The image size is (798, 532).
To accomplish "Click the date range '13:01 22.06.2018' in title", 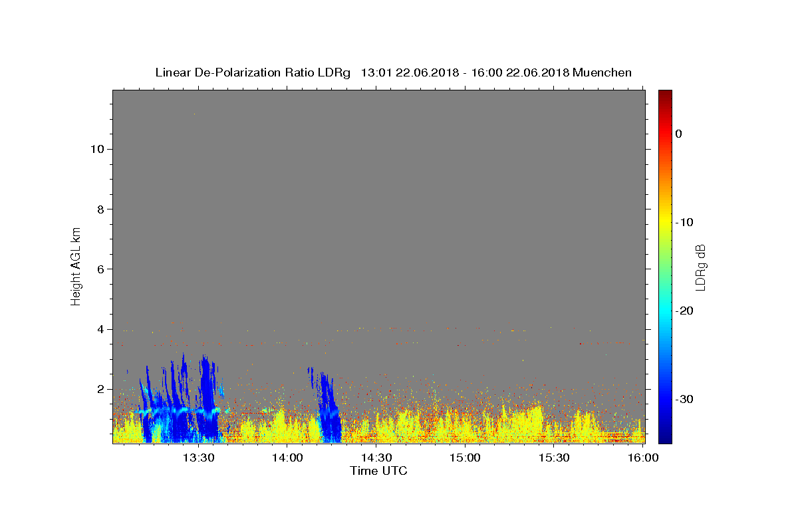I will click(x=410, y=72).
